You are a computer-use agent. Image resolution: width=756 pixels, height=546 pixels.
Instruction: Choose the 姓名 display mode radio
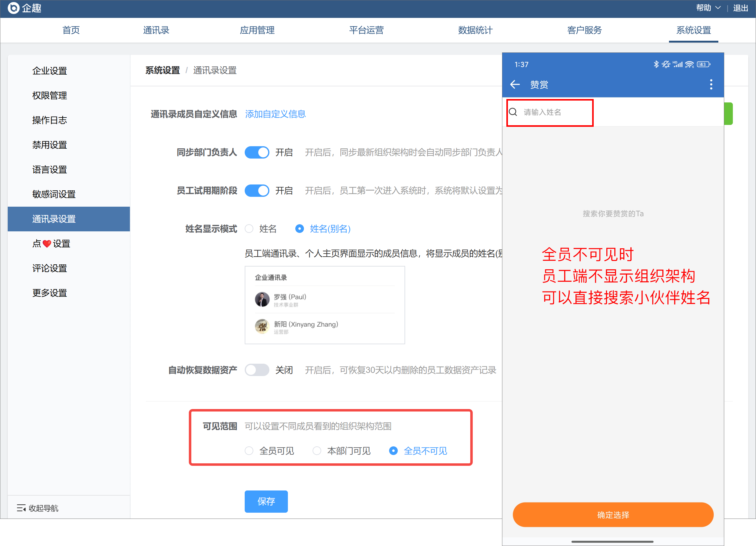[x=249, y=229]
